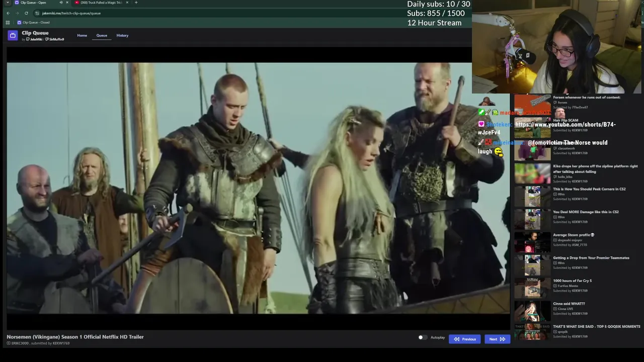
Task: Open 'This is How You Should Peek Corners in CS2'
Action: pyautogui.click(x=589, y=189)
